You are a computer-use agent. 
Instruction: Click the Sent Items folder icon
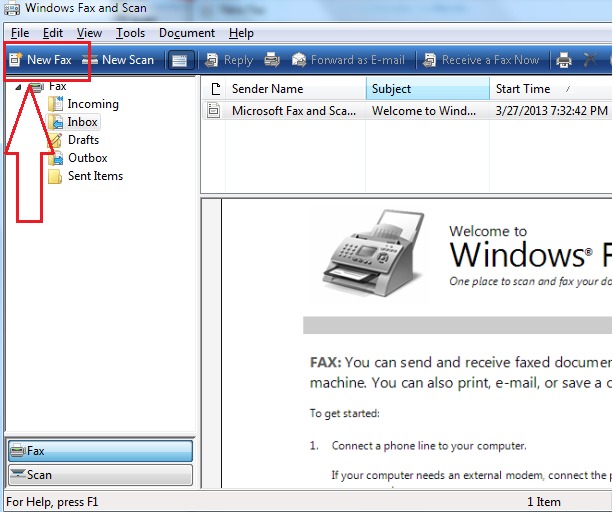[x=55, y=176]
